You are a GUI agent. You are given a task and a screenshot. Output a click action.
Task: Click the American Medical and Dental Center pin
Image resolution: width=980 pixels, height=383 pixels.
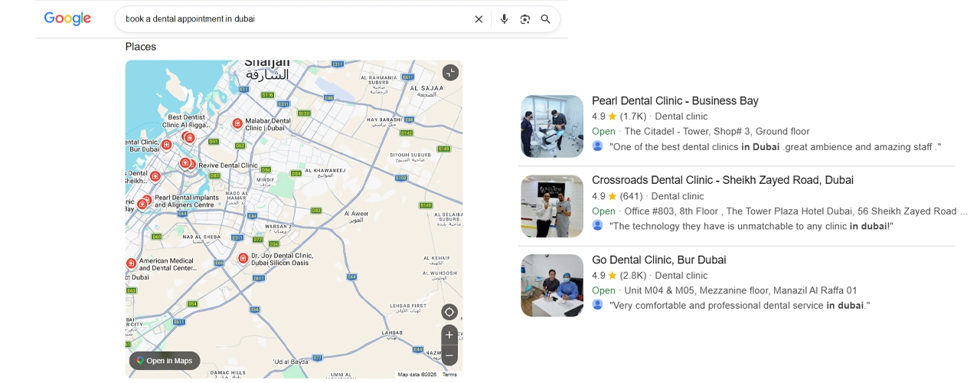(131, 264)
